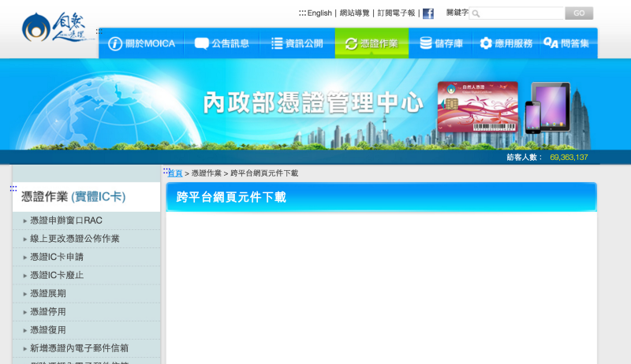Click the database icon for 儲存庫
Screen dimensions: 631x364
[x=426, y=43]
